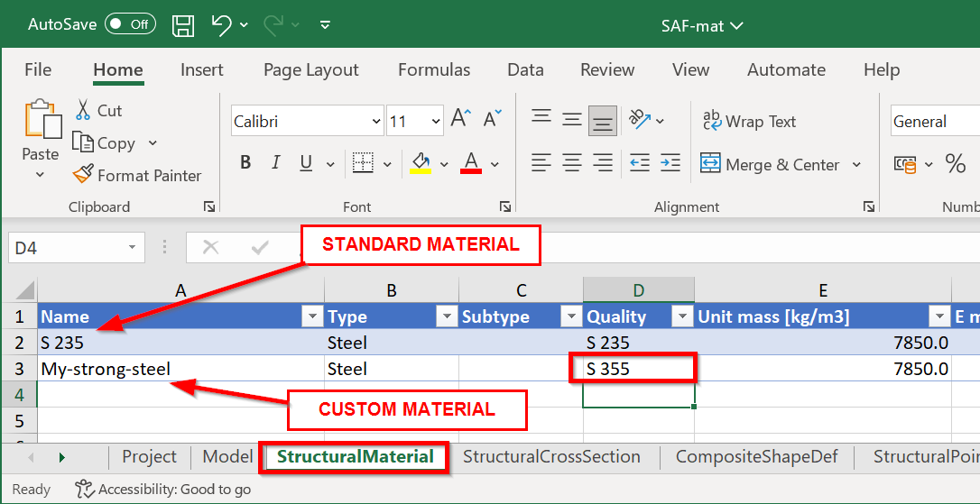Open the Formulas ribbon tab

pyautogui.click(x=434, y=70)
